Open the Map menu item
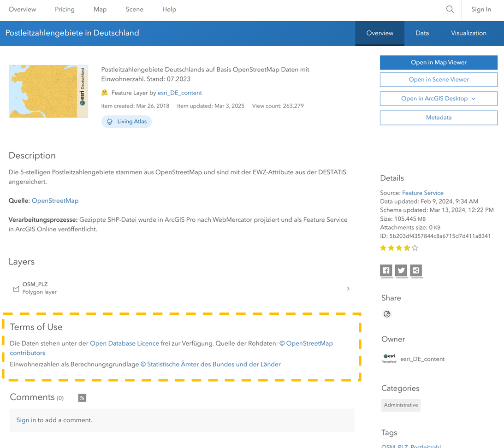 (100, 9)
